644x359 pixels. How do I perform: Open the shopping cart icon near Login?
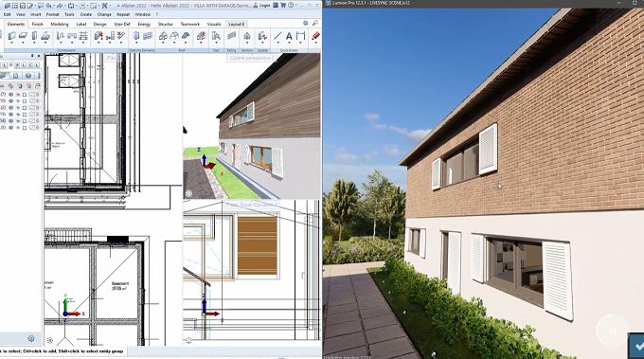click(x=283, y=6)
